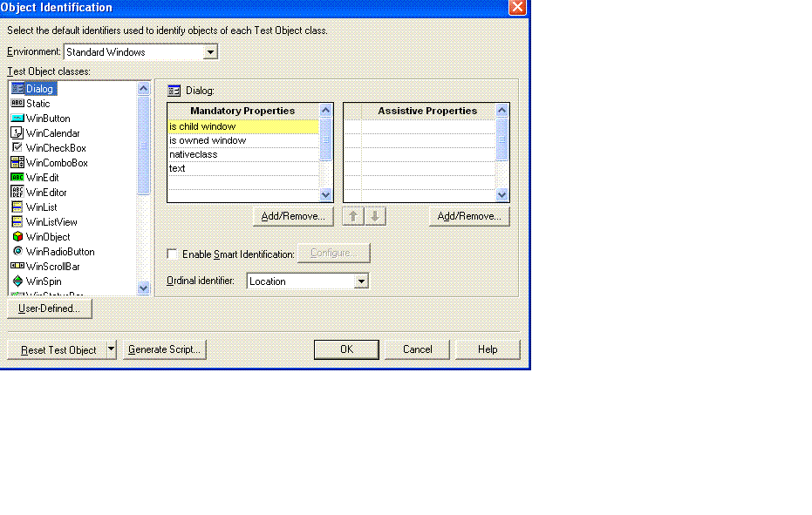812x515 pixels.
Task: Select the 'is child window' property
Action: [x=242, y=126]
